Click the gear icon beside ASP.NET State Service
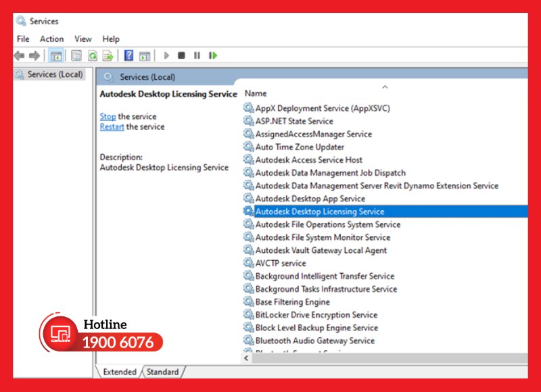541x392 pixels. click(x=248, y=121)
